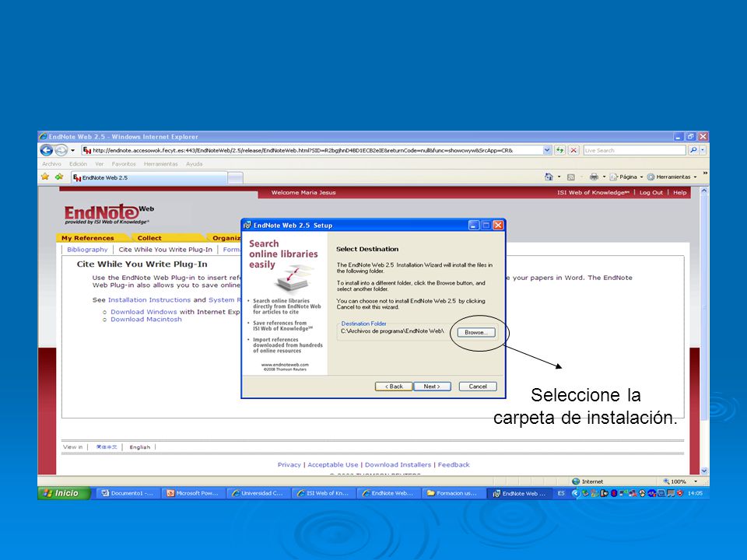The width and height of the screenshot is (747, 560).
Task: Click the Inicio start button
Action: point(63,493)
